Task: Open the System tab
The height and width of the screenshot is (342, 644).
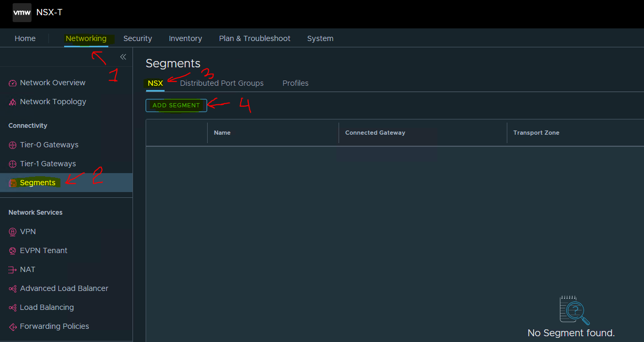Action: (320, 38)
